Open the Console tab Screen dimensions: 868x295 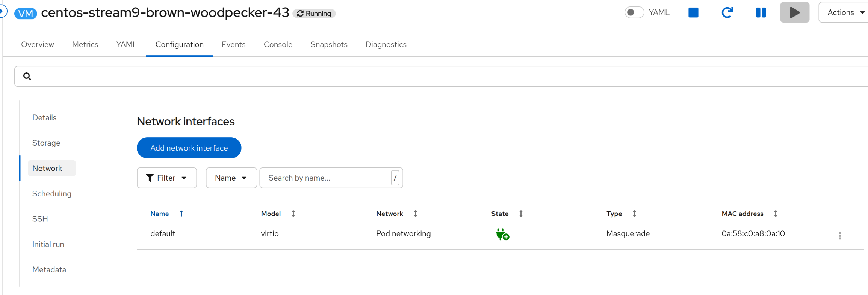[278, 44]
